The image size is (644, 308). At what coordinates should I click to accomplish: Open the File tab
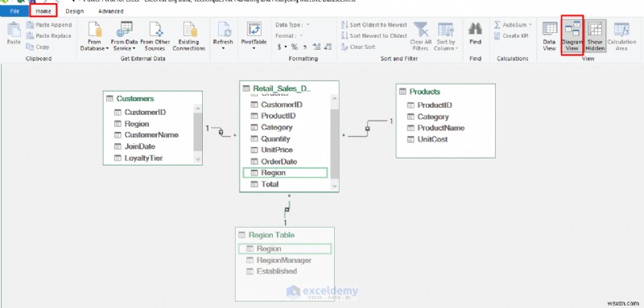[x=14, y=11]
